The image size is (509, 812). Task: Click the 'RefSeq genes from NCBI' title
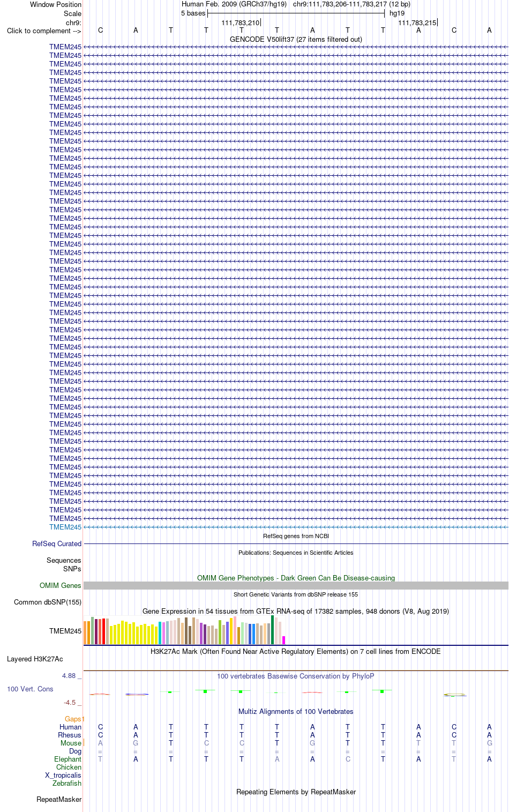(296, 536)
